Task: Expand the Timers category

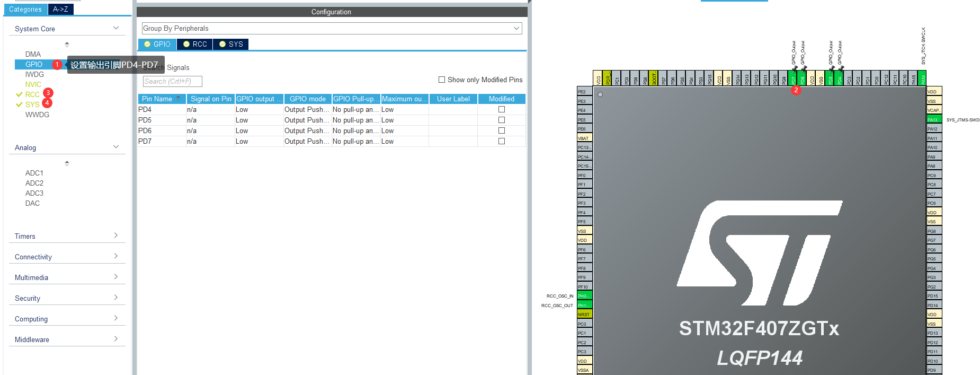Action: click(116, 236)
